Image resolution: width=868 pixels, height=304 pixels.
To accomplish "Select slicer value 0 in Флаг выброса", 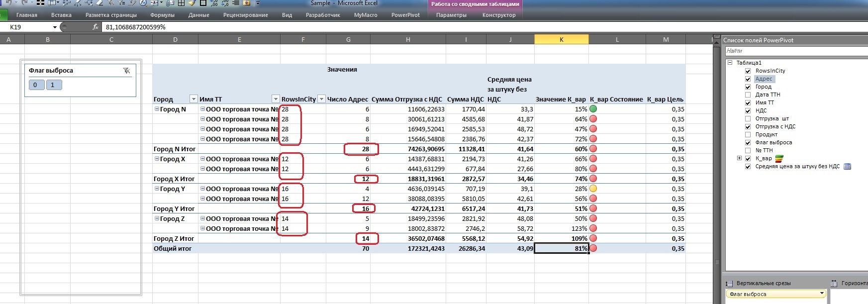I will tap(35, 85).
